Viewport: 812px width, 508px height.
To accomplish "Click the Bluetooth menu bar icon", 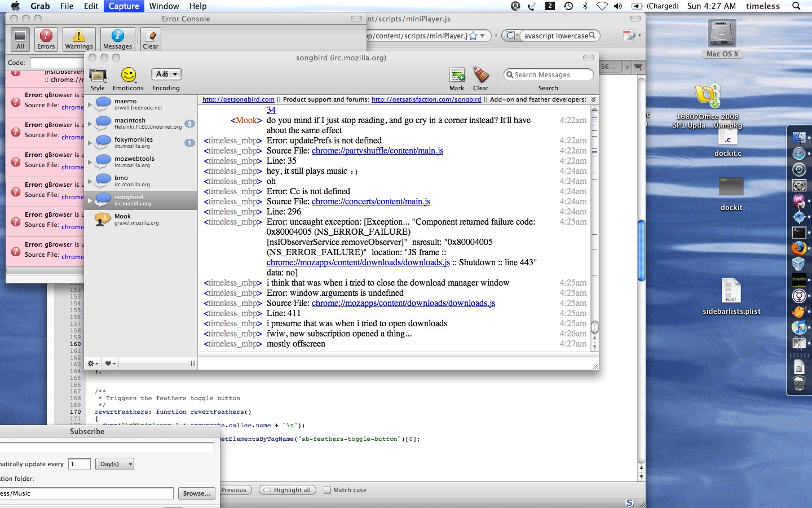I will [x=585, y=6].
